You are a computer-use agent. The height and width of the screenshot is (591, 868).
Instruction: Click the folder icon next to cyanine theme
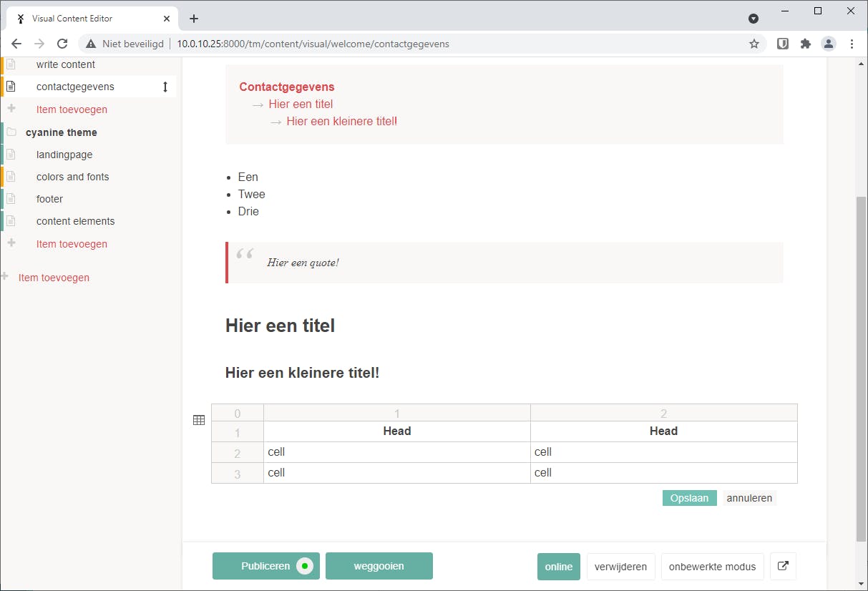(x=11, y=132)
